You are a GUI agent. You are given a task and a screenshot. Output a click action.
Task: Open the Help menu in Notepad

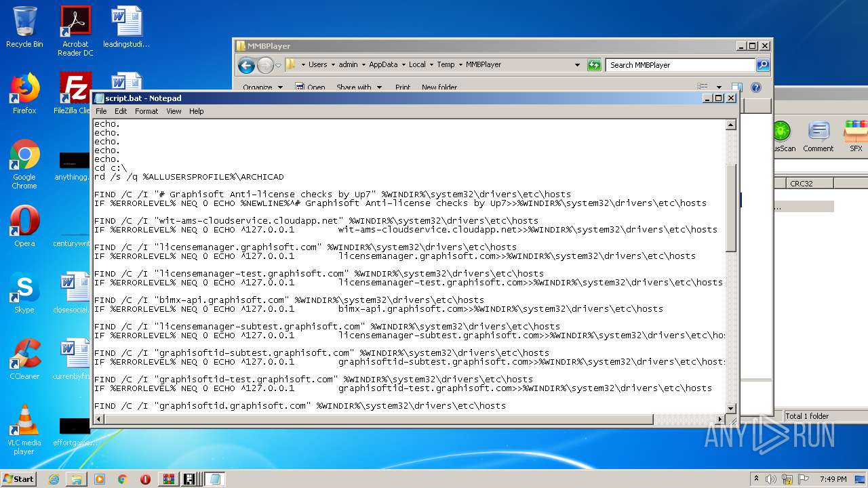(197, 111)
